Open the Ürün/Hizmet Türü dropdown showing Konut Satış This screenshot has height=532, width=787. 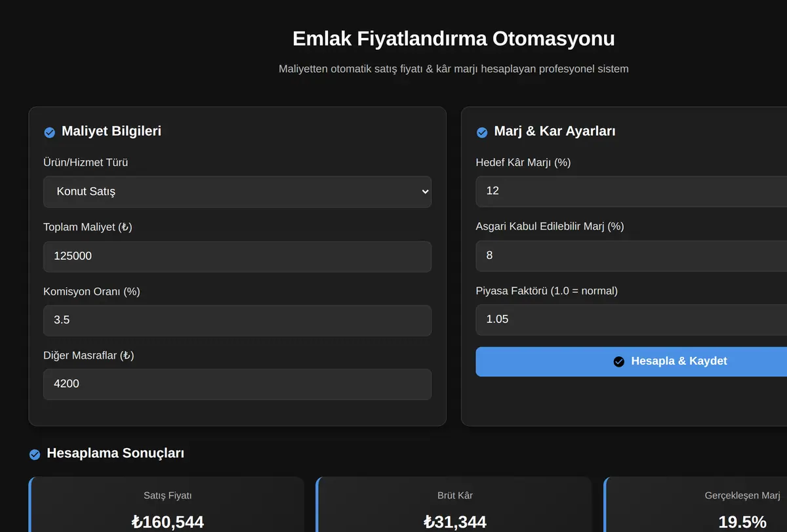[237, 192]
